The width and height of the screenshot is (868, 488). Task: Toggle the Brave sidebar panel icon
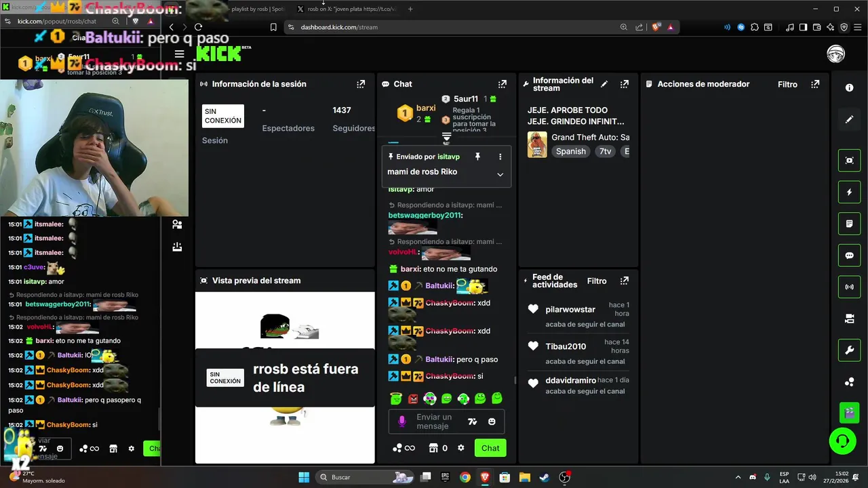803,27
